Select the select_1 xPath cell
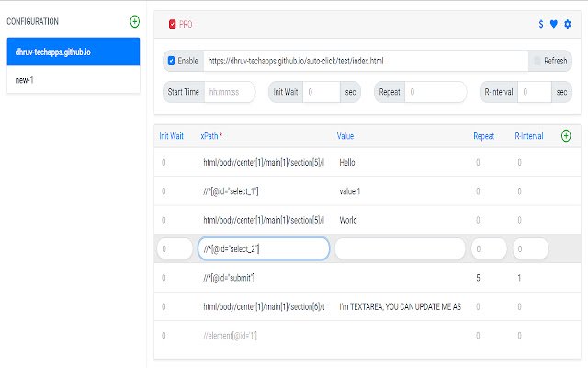The width and height of the screenshot is (588, 368). pyautogui.click(x=264, y=191)
